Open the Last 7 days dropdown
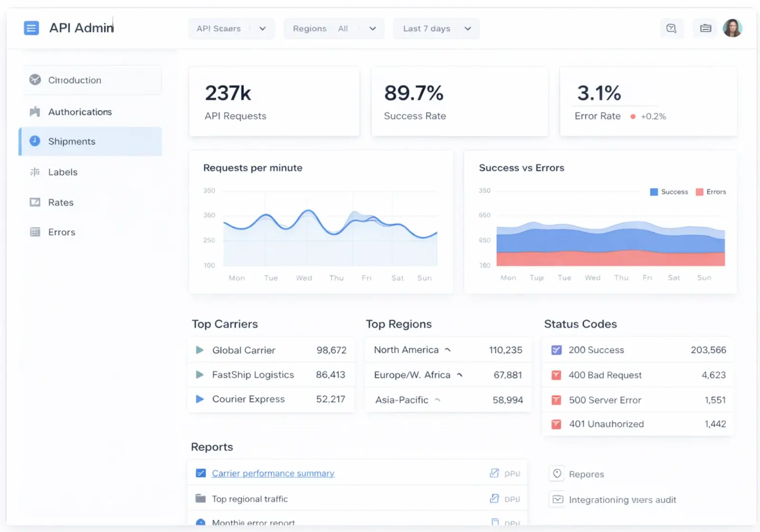This screenshot has width=760, height=532. 435,28
